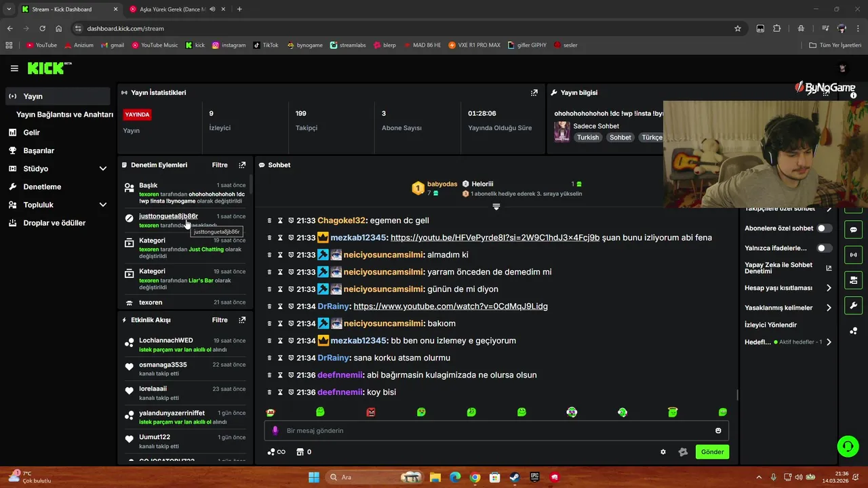Pop out the Etkinlik Akışı panel
This screenshot has width=868, height=488.
(x=242, y=320)
